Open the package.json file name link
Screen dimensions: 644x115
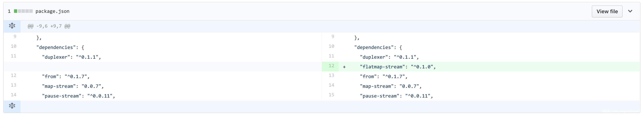(53, 11)
